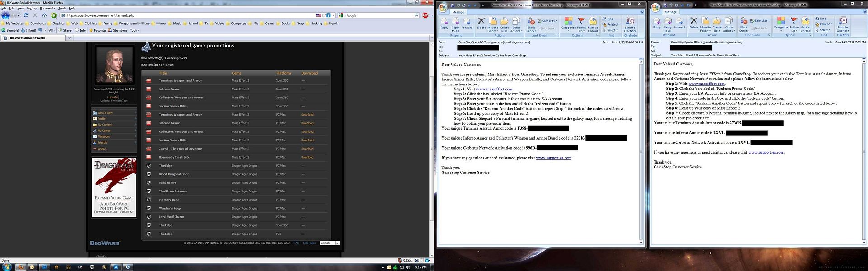Click Reply to All in left Outlook message
Image resolution: width=868 pixels, height=271 pixels.
[455, 24]
